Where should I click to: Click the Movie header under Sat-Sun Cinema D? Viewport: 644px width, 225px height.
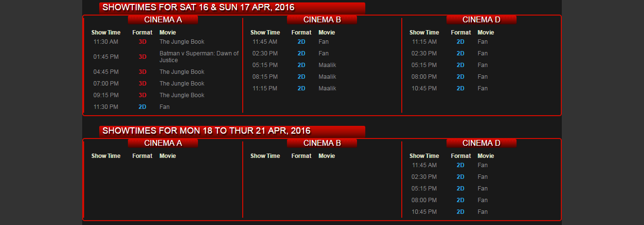(x=486, y=33)
